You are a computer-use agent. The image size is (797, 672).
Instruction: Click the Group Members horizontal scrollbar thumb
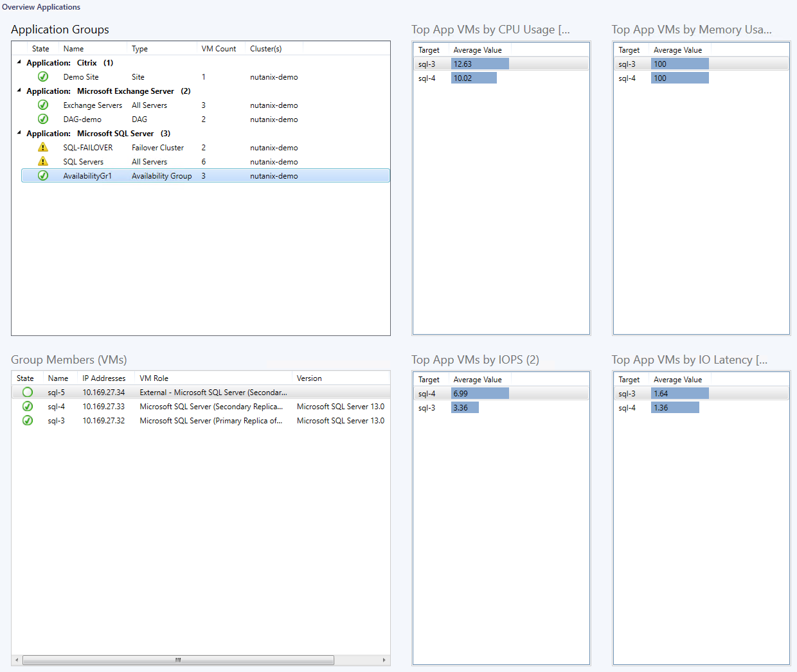[x=178, y=660]
